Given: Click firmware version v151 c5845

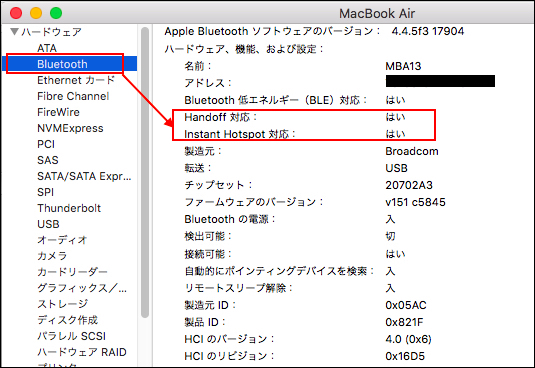Looking at the screenshot, I should click(x=415, y=202).
